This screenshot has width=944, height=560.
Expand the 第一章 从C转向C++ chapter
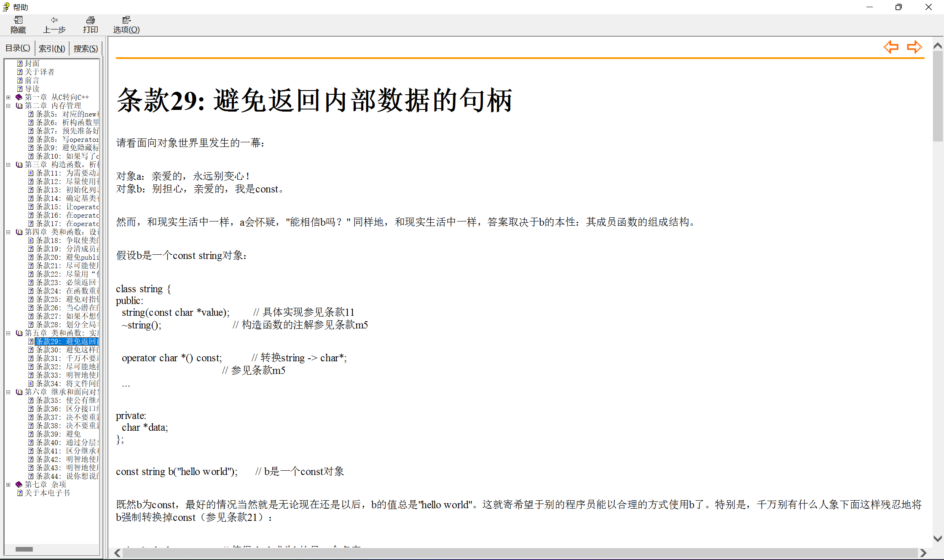8,97
